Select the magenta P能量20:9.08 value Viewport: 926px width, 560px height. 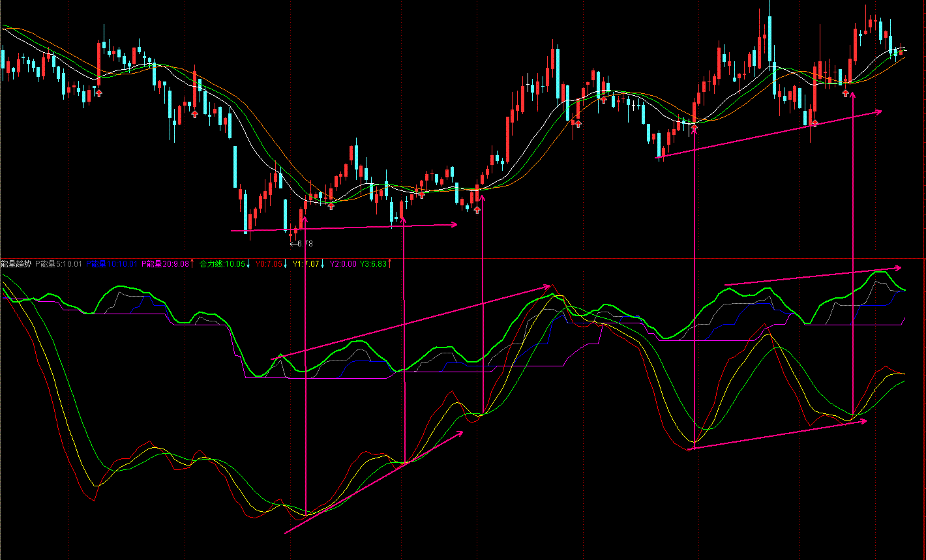[x=167, y=264]
